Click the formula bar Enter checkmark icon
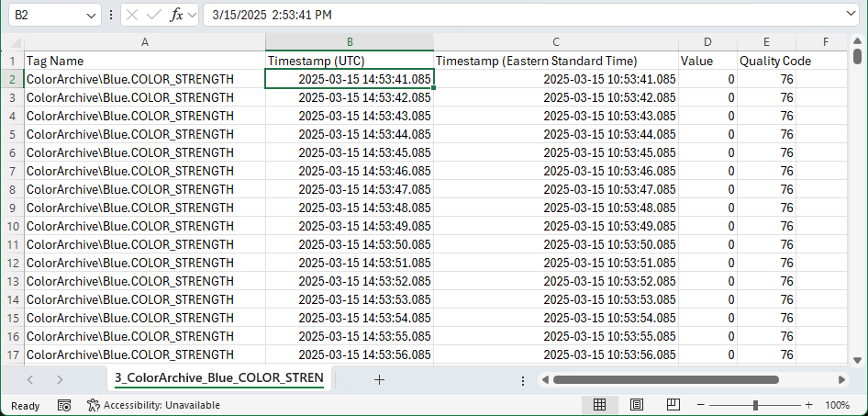This screenshot has width=868, height=416. (x=153, y=16)
